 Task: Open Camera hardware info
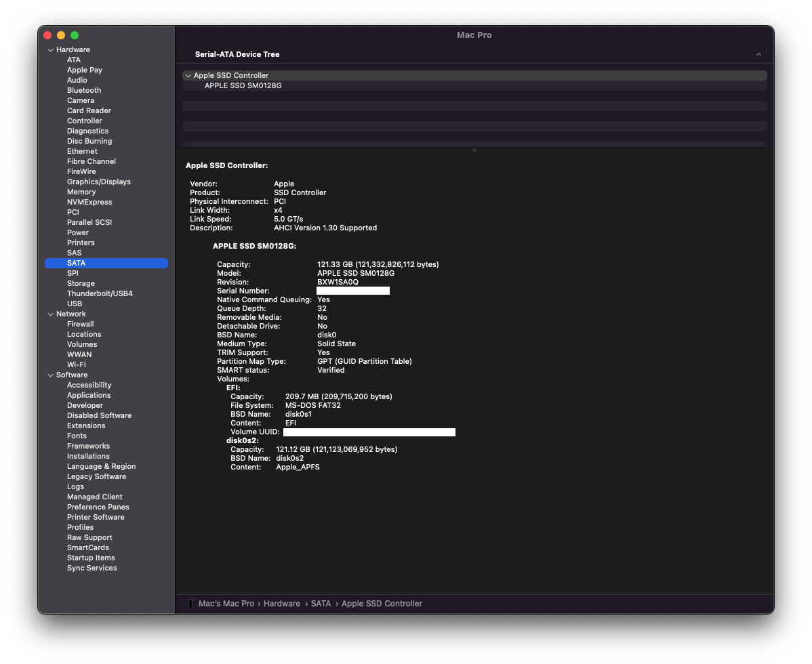click(x=80, y=100)
